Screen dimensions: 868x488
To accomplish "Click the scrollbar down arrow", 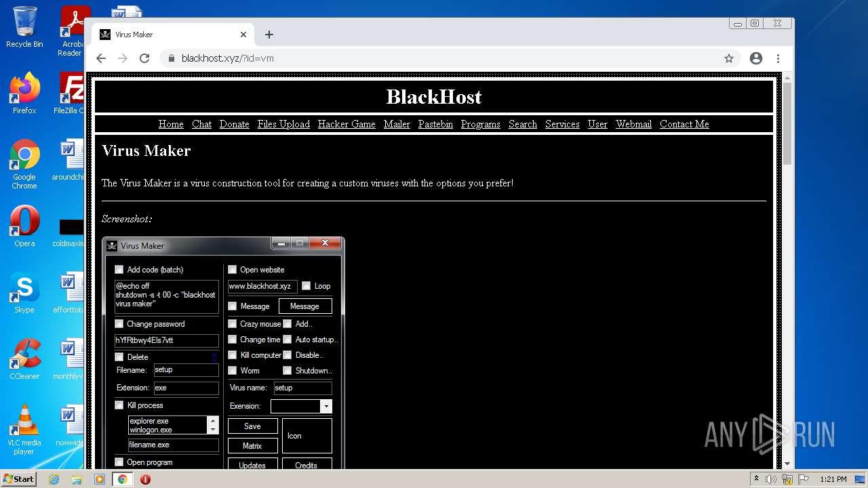I will (x=787, y=464).
